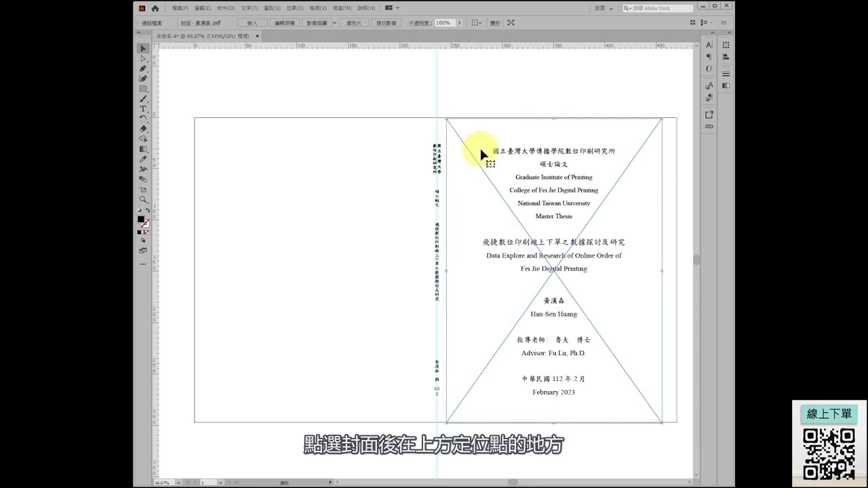Select the Artboard tool

click(x=143, y=189)
